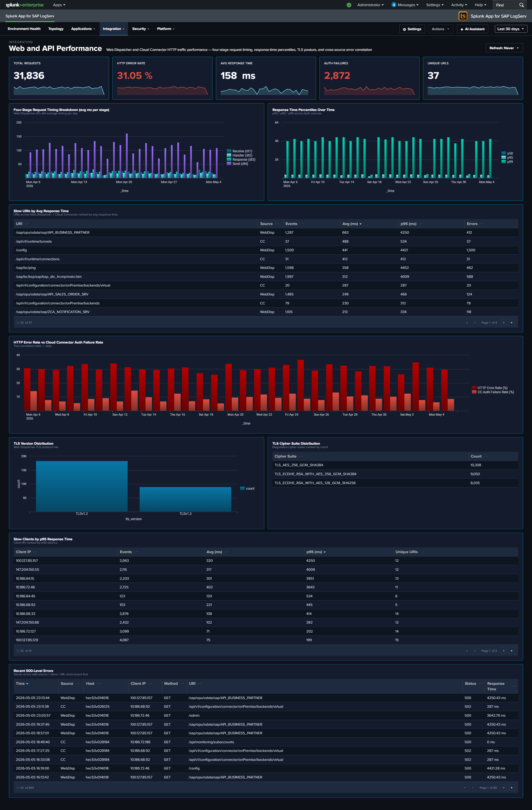Select the 2026-05-05 16:19:00 /config error row

pyautogui.click(x=266, y=768)
